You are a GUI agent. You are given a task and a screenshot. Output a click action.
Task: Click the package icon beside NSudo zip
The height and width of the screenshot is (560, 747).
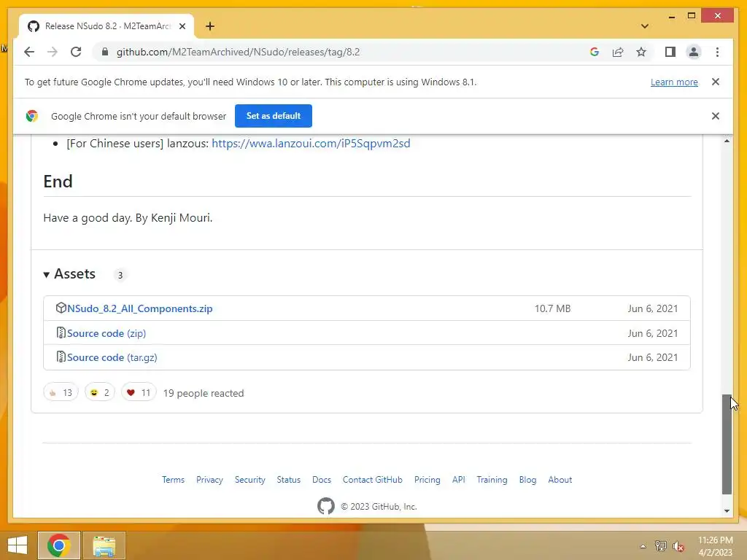coord(61,308)
